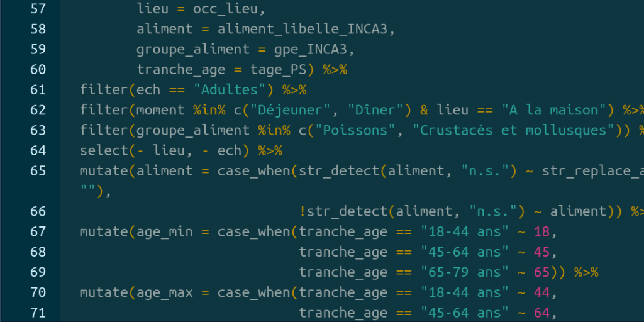Click the aliment_libelle_INCA3 variable name
The image size is (644, 322).
coord(303,29)
